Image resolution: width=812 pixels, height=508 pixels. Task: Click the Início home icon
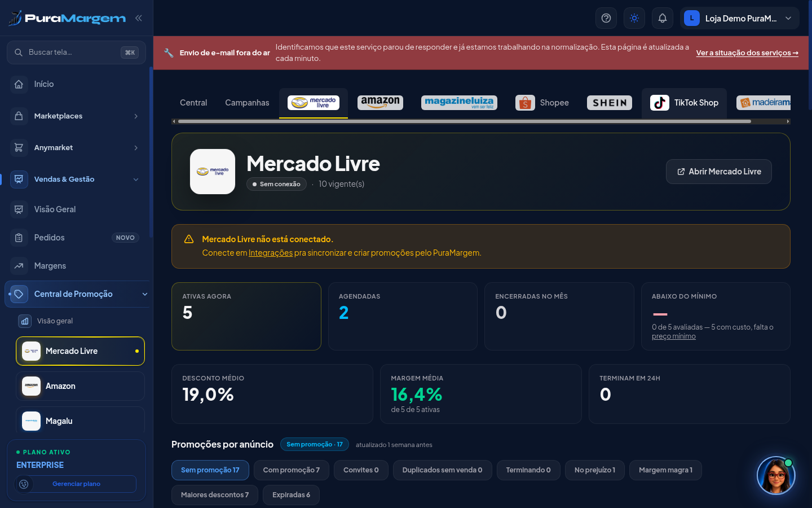tap(19, 84)
